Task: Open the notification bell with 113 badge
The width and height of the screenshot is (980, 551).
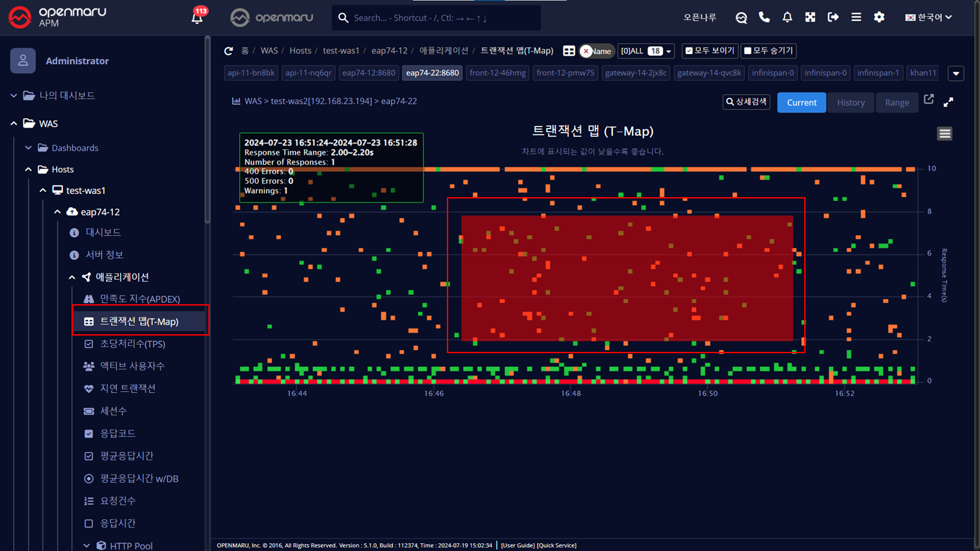Action: click(x=197, y=17)
